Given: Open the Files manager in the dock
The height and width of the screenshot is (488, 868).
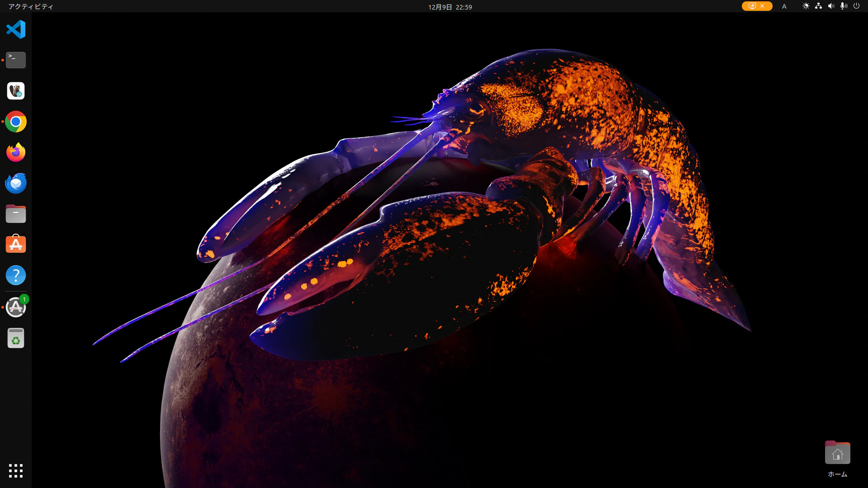Looking at the screenshot, I should click(16, 214).
